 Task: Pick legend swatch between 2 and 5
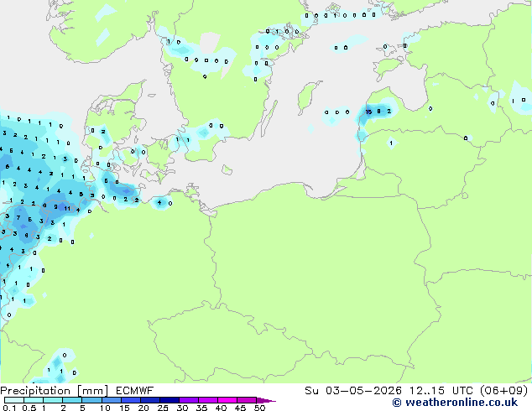tap(72, 400)
